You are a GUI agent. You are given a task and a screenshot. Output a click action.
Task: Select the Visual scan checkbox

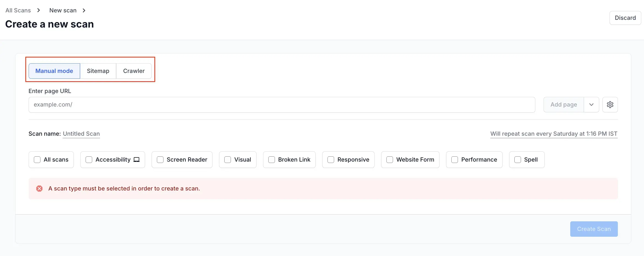pos(228,160)
